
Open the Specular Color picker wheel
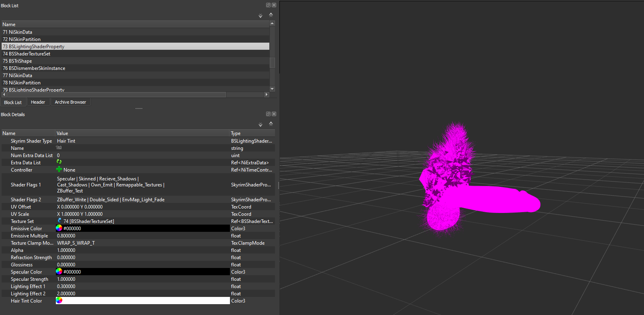59,272
